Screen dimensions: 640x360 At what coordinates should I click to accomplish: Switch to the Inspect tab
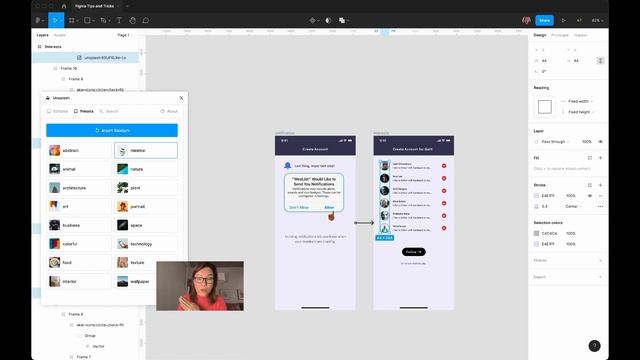coord(580,35)
